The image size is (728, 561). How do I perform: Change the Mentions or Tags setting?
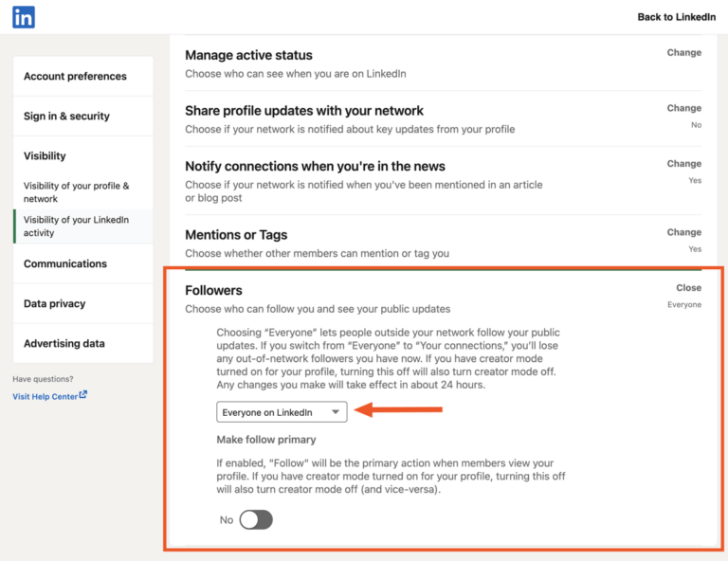[x=683, y=232]
